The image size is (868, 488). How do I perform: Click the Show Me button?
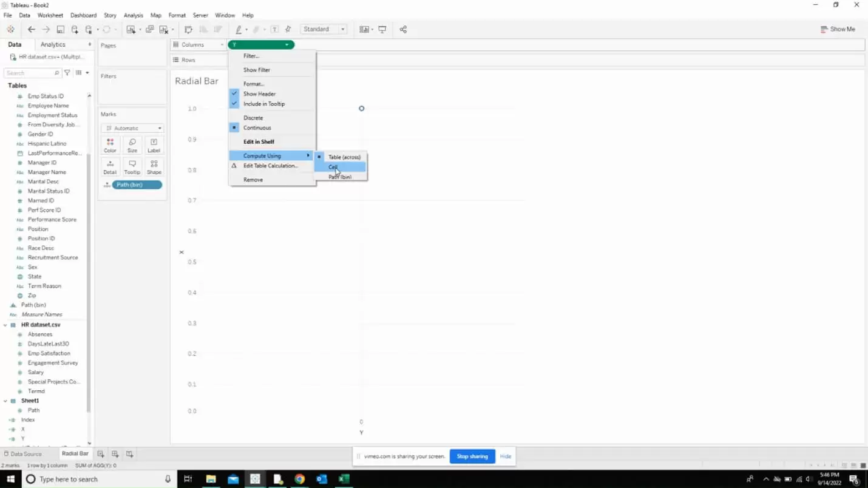(x=838, y=29)
